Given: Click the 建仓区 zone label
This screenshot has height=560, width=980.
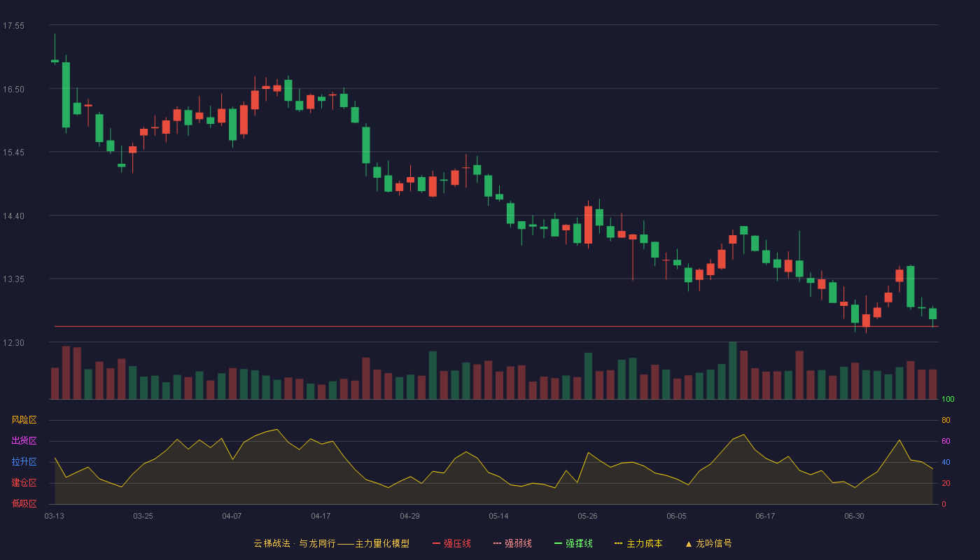Looking at the screenshot, I should click(x=24, y=483).
